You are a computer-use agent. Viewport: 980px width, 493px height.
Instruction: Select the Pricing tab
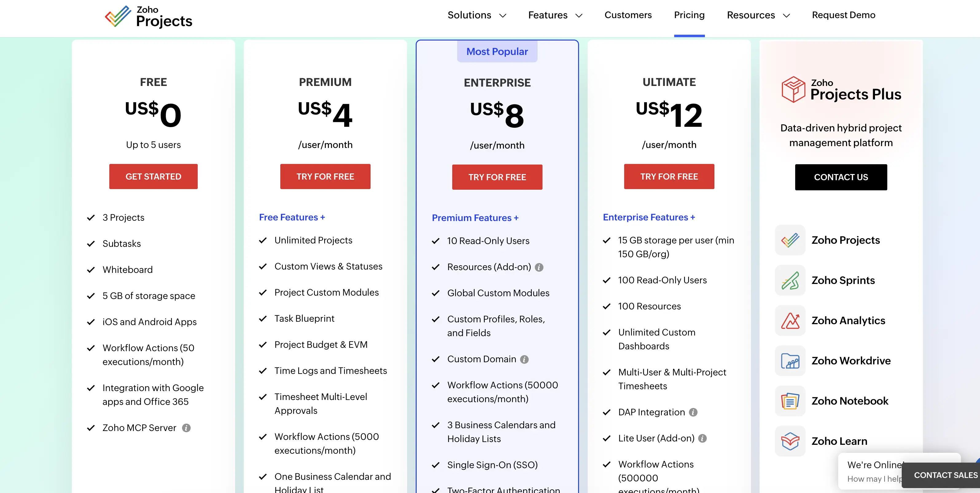pos(689,15)
